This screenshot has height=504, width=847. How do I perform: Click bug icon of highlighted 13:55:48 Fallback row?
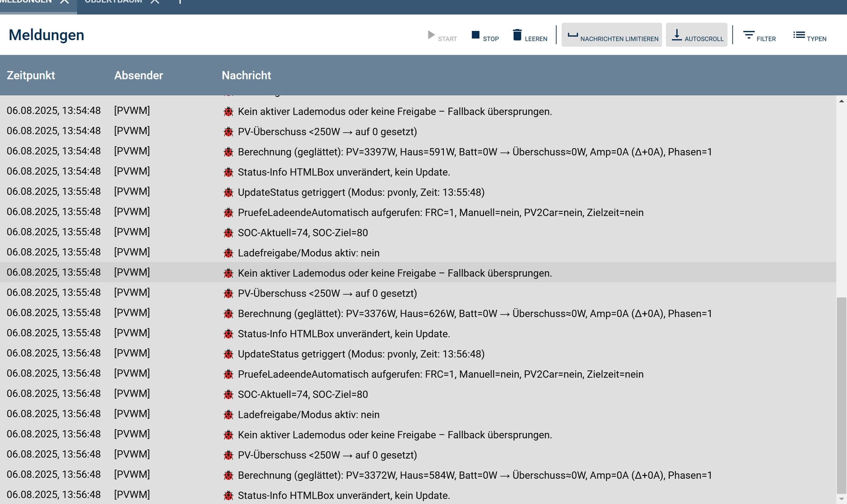point(228,273)
